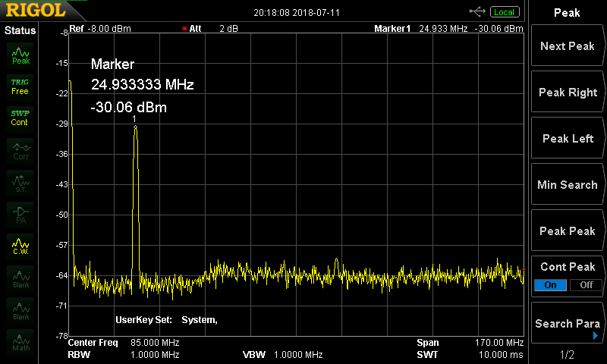Turn Cont Peak On

(550, 285)
